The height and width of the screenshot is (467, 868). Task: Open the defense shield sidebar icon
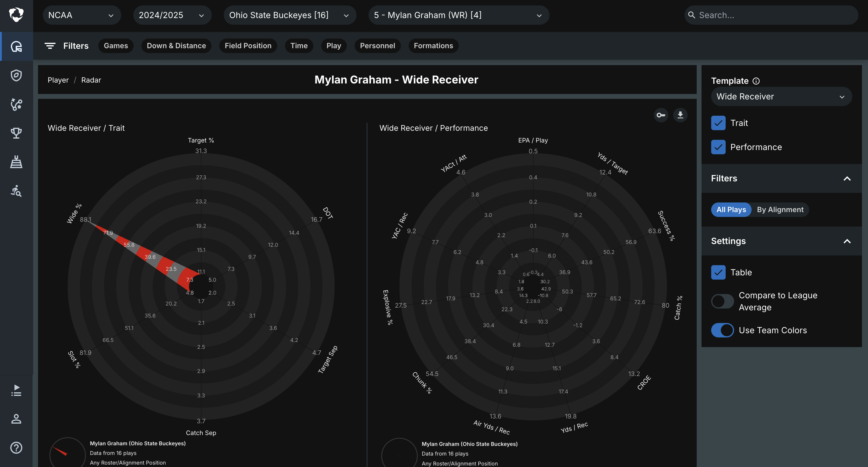pyautogui.click(x=16, y=75)
